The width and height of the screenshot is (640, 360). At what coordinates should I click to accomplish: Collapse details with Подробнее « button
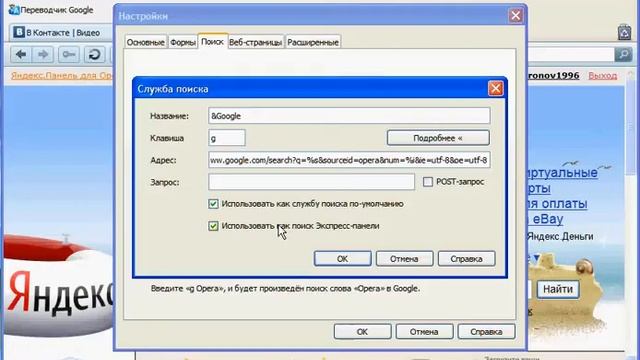click(x=438, y=138)
